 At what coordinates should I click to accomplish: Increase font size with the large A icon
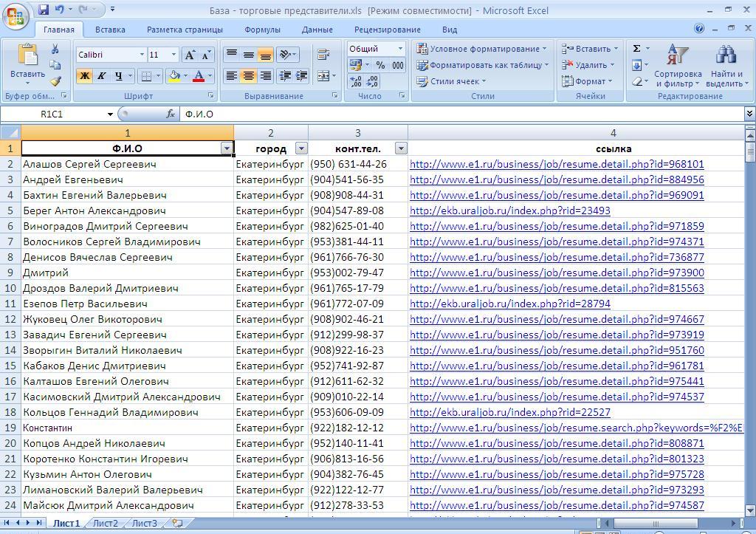[190, 55]
